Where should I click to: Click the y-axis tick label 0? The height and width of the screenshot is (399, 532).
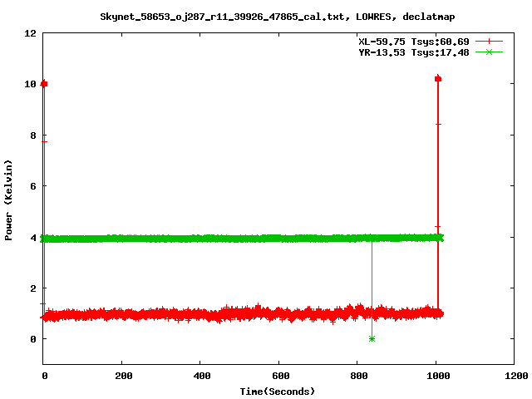click(33, 339)
